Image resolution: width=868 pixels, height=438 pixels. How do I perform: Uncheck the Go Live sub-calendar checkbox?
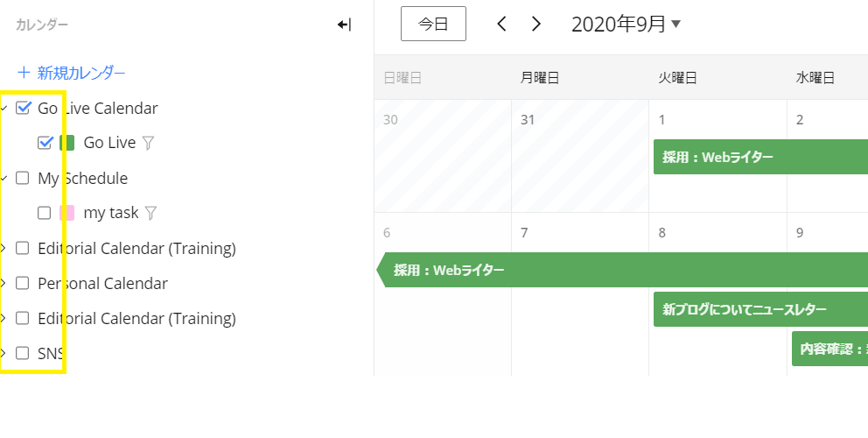pos(45,143)
